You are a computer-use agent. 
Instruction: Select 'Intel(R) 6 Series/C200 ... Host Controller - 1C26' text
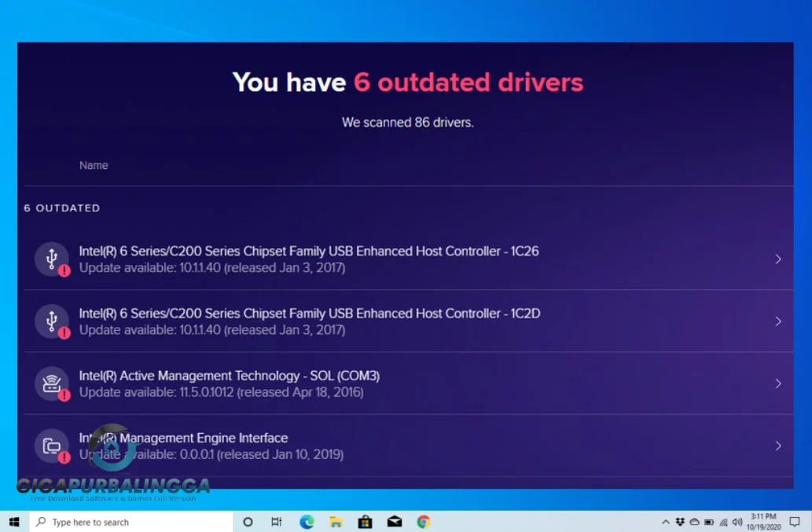click(309, 251)
